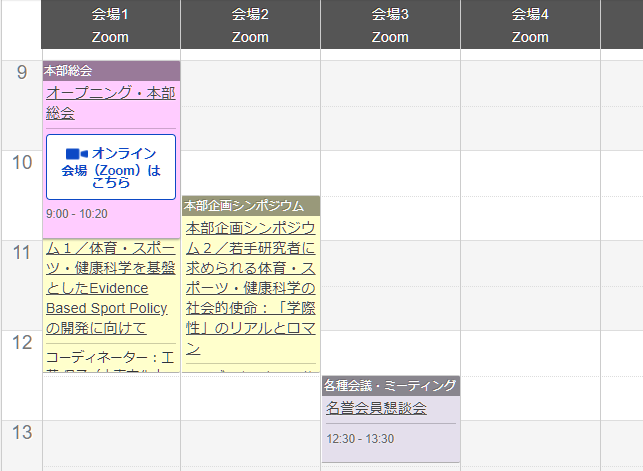The height and width of the screenshot is (471, 643).
Task: Click the 12:30 - 13:30 time text
Action: click(x=360, y=438)
